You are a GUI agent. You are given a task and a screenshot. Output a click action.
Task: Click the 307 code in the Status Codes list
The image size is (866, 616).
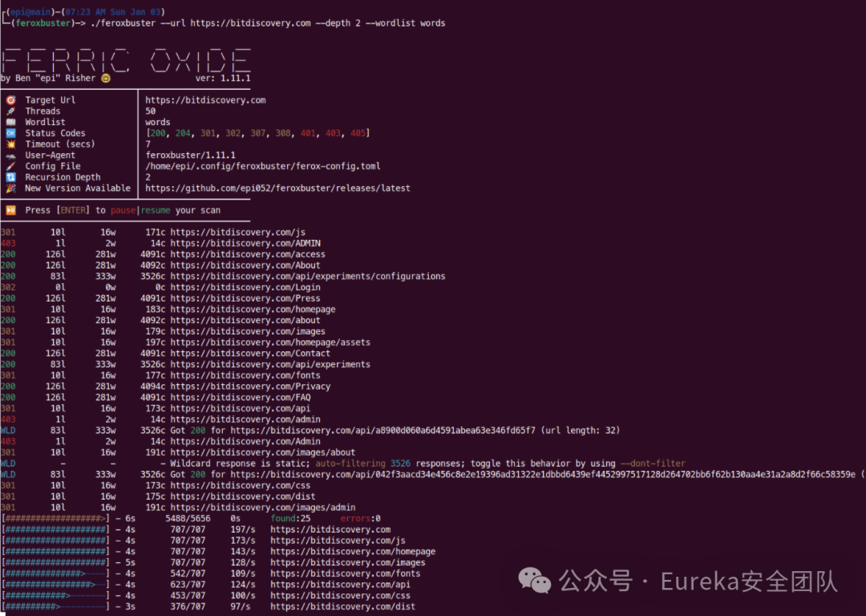pos(258,133)
